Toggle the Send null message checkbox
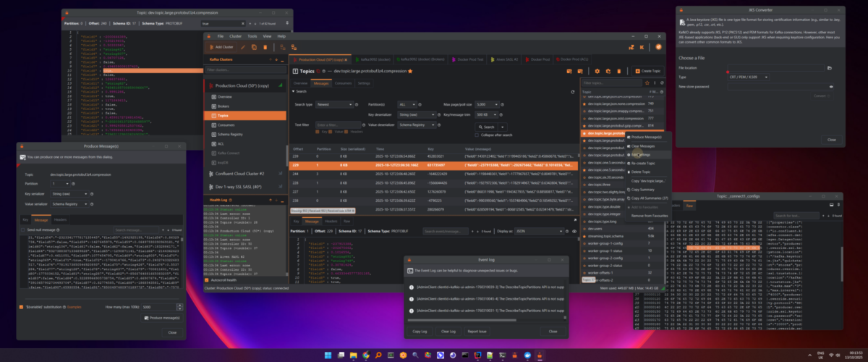Image resolution: width=868 pixels, height=362 pixels. [22, 229]
